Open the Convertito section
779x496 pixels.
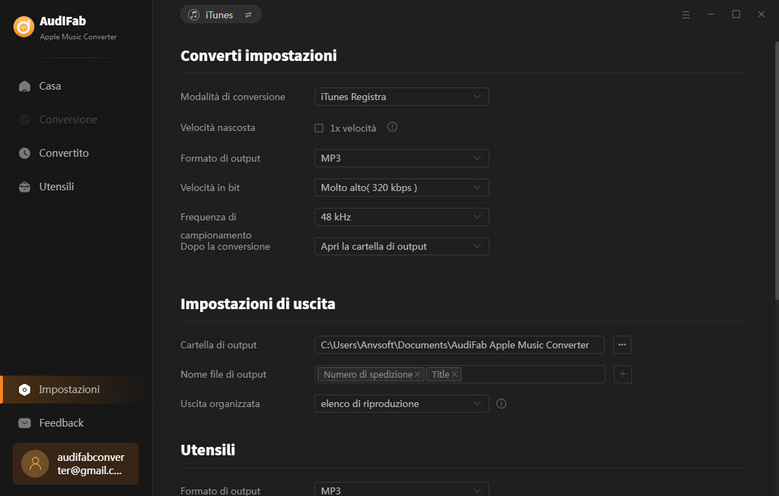(63, 153)
